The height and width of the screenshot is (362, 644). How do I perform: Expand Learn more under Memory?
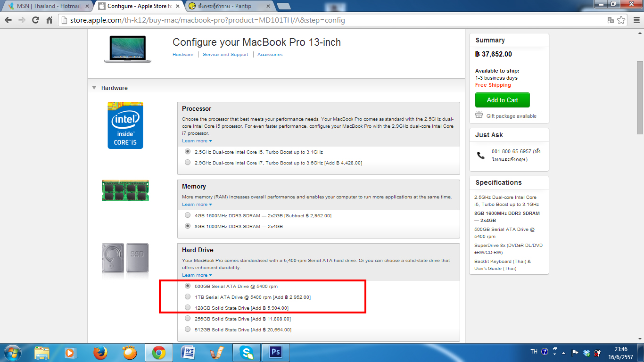pos(197,205)
